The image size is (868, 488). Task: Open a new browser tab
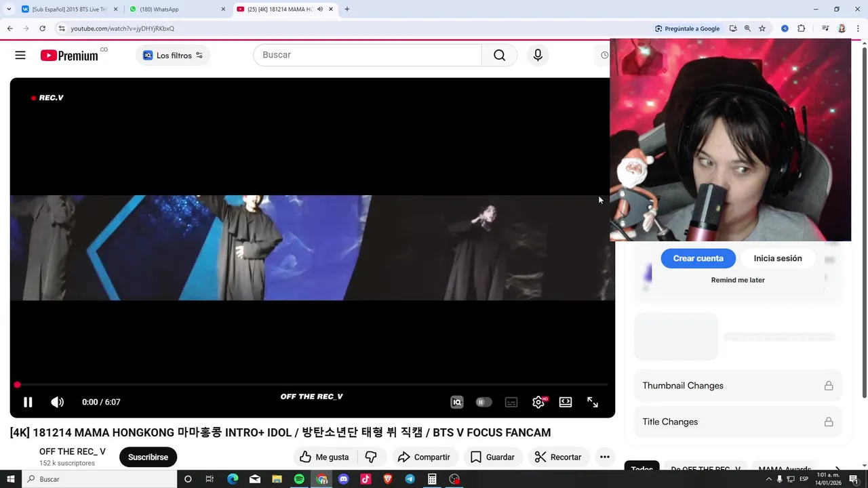click(x=347, y=9)
